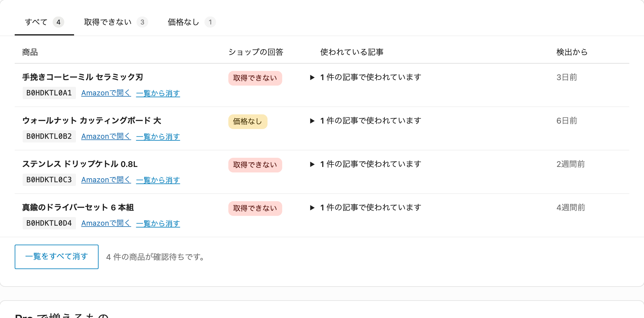Click the 価格なし badge for ウォールナット row
Viewport: 644px width, 318px height.
(248, 122)
